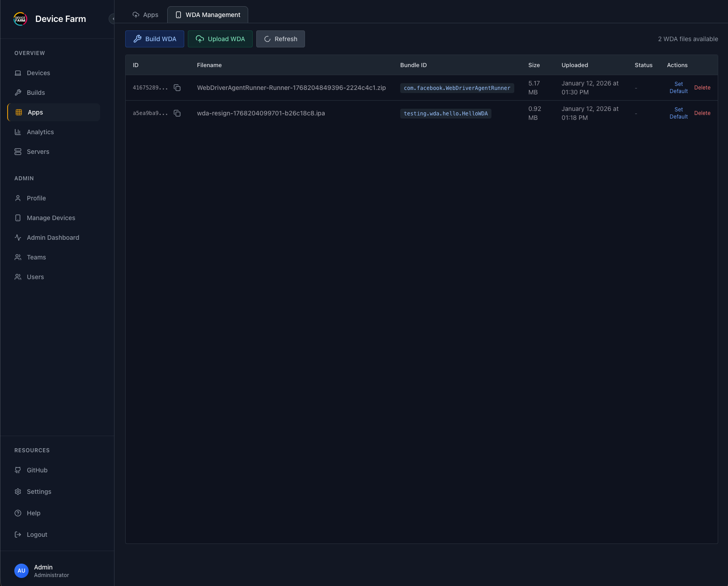Click the a5ea9ba9... ID text
The height and width of the screenshot is (586, 728).
[x=150, y=113]
